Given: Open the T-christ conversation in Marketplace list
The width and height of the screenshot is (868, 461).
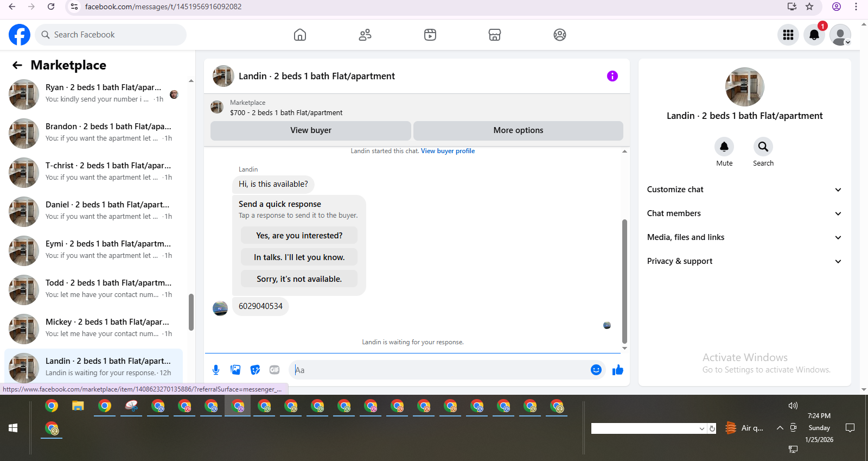Looking at the screenshot, I should tap(93, 173).
